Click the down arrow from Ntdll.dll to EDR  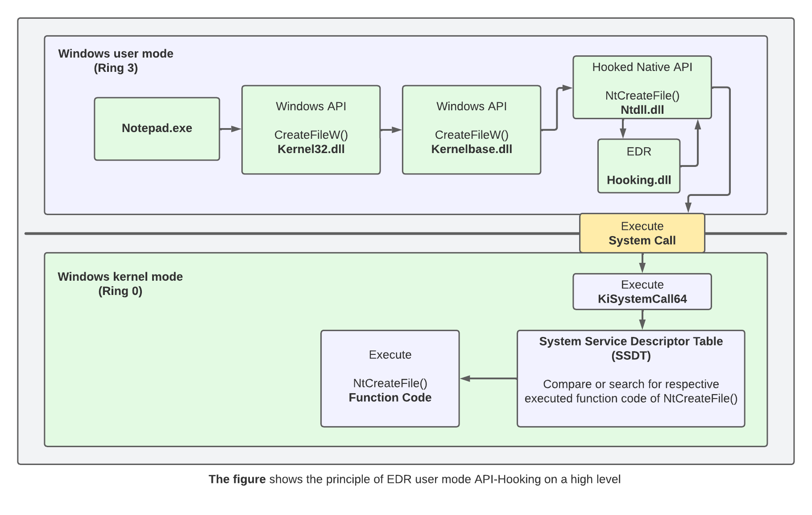[x=623, y=129]
